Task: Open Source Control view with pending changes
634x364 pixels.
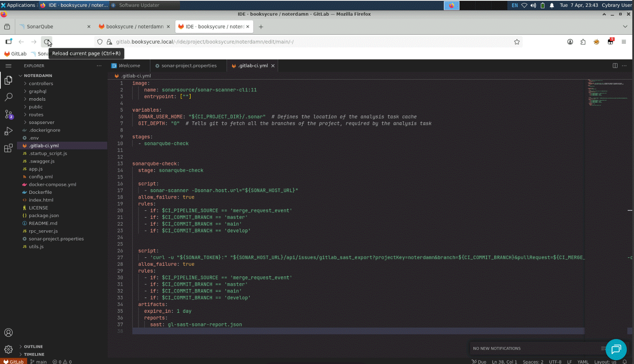Action: [8, 114]
